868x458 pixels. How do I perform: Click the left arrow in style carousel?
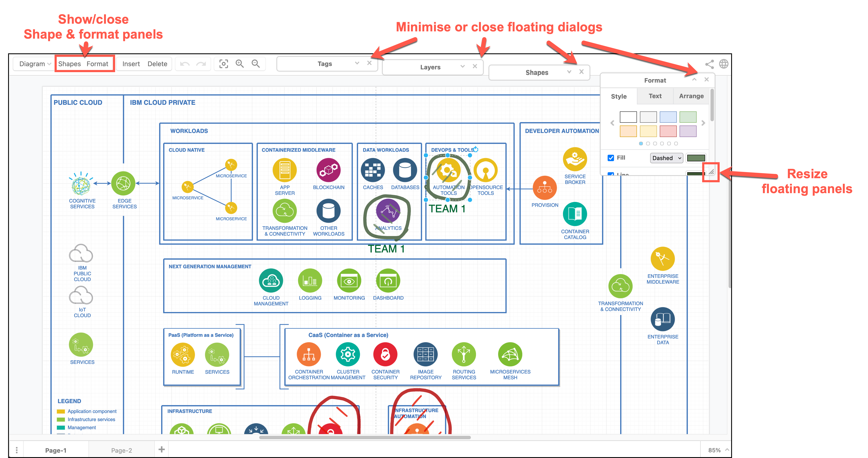613,123
